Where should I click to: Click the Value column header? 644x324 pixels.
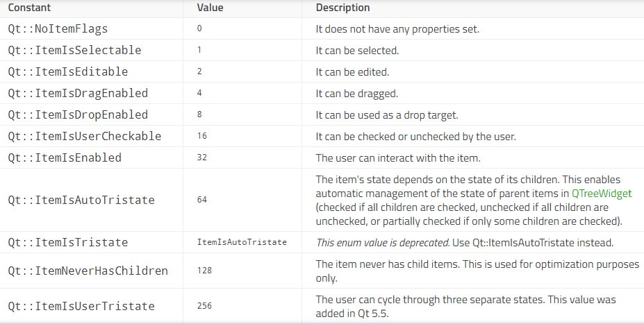(210, 8)
